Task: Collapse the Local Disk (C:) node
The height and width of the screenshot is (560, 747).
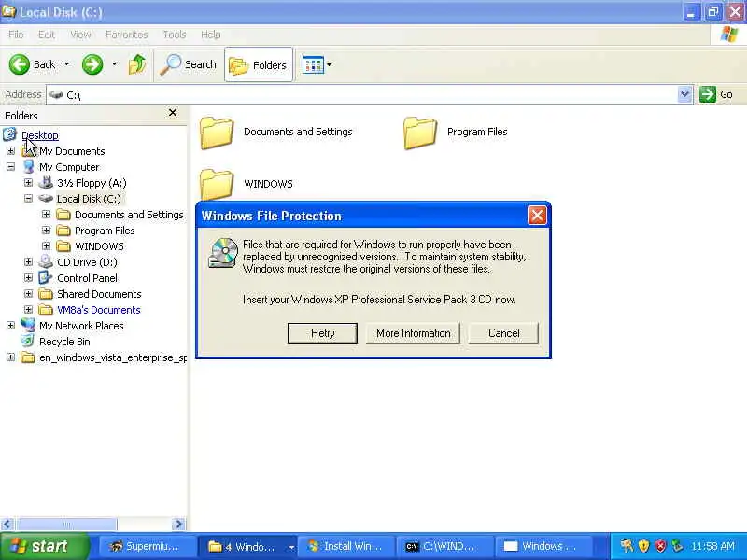Action: click(x=28, y=198)
